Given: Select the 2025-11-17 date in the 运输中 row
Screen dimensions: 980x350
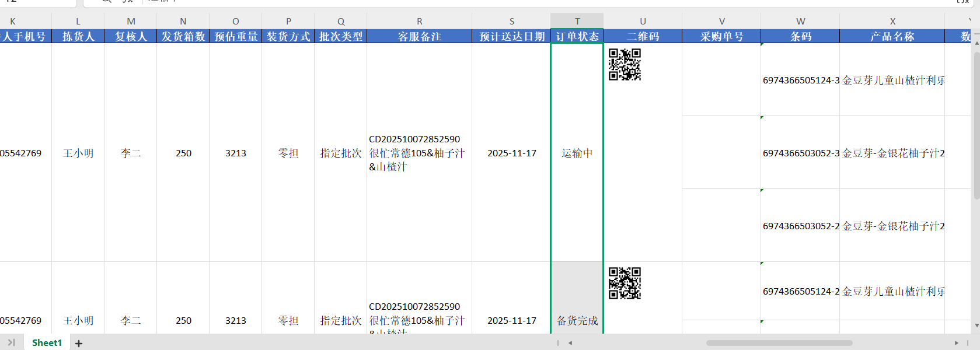Looking at the screenshot, I should point(512,153).
